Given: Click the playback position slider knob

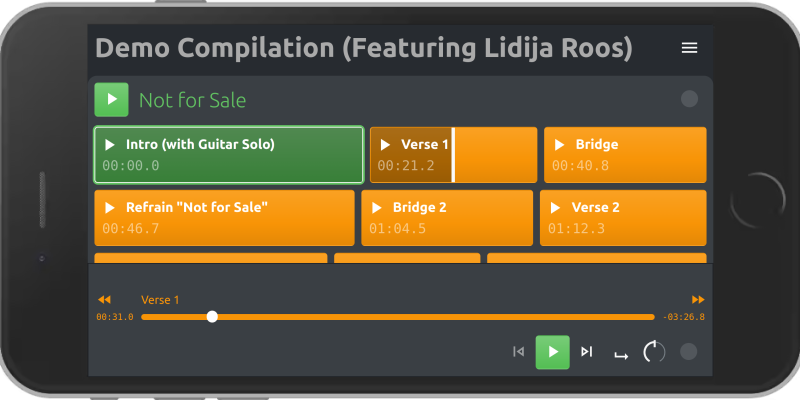Looking at the screenshot, I should 212,317.
